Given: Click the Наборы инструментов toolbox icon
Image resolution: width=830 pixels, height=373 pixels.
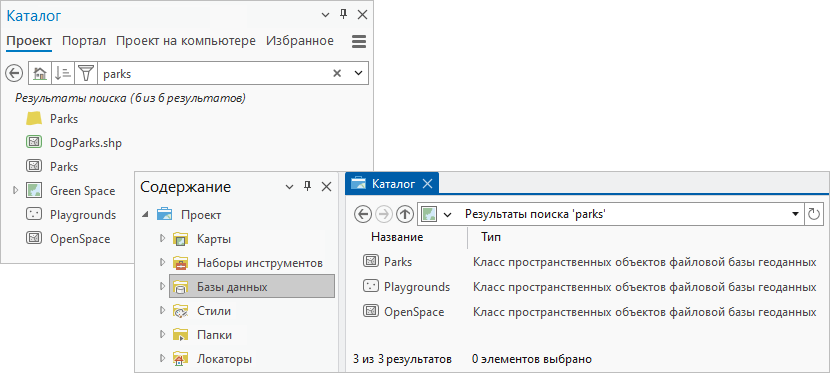Looking at the screenshot, I should pos(181,262).
